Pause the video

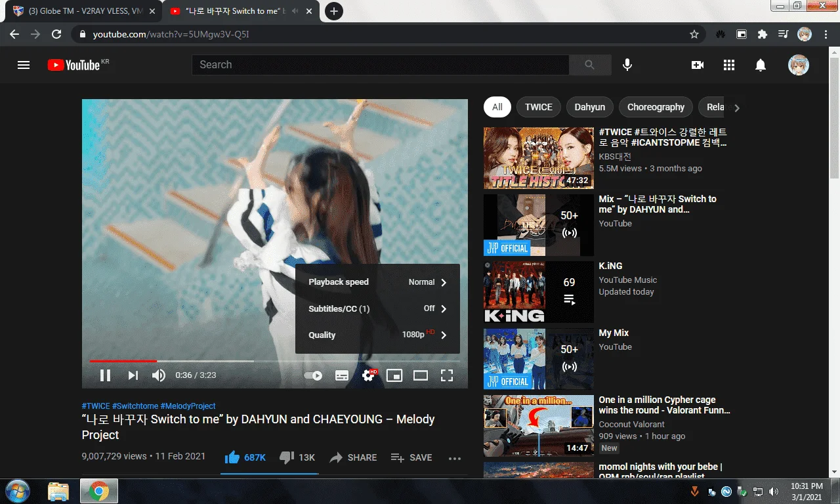105,375
